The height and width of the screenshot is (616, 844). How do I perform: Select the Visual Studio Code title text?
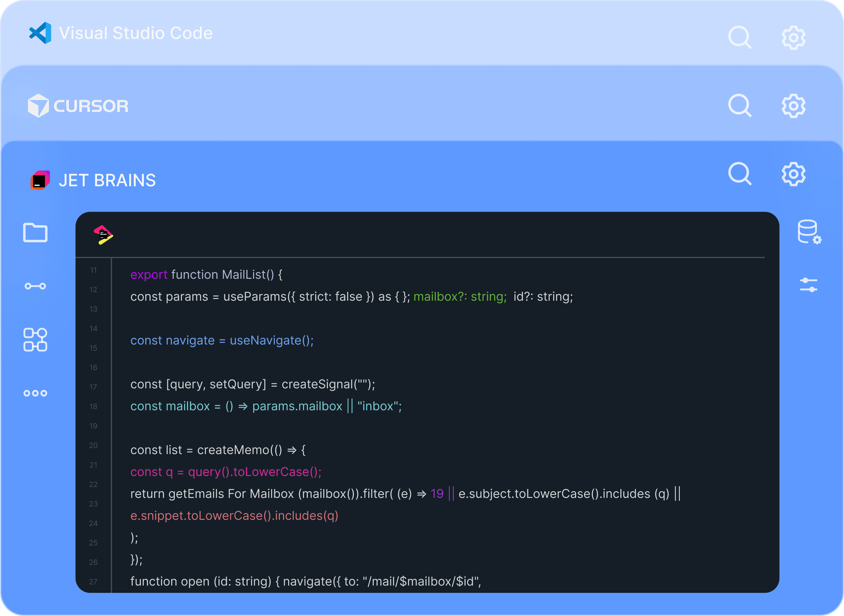(136, 33)
